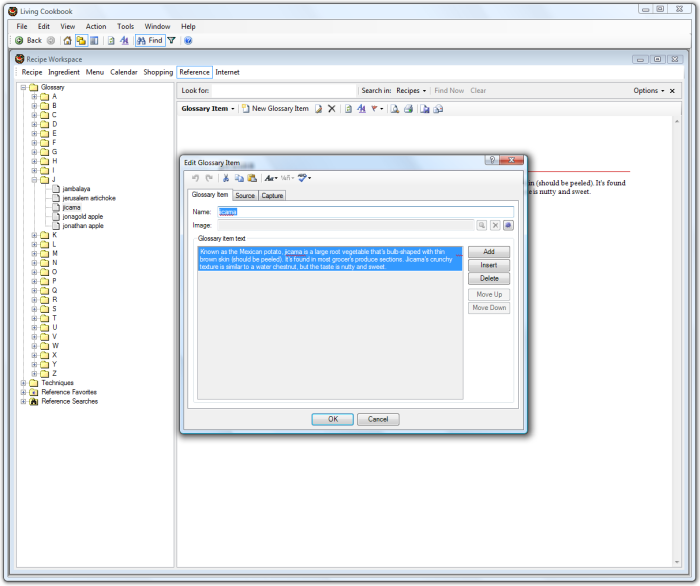Click OK to save glossary item

333,419
